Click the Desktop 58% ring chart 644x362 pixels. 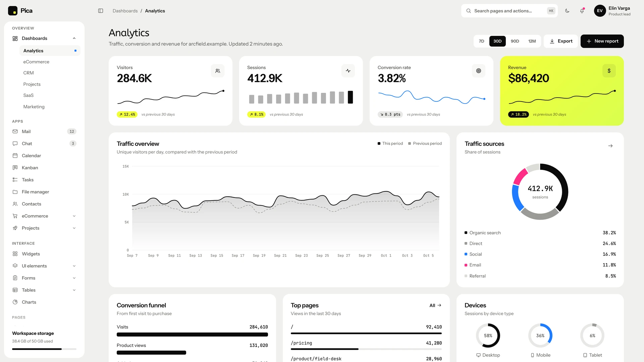[x=488, y=336]
